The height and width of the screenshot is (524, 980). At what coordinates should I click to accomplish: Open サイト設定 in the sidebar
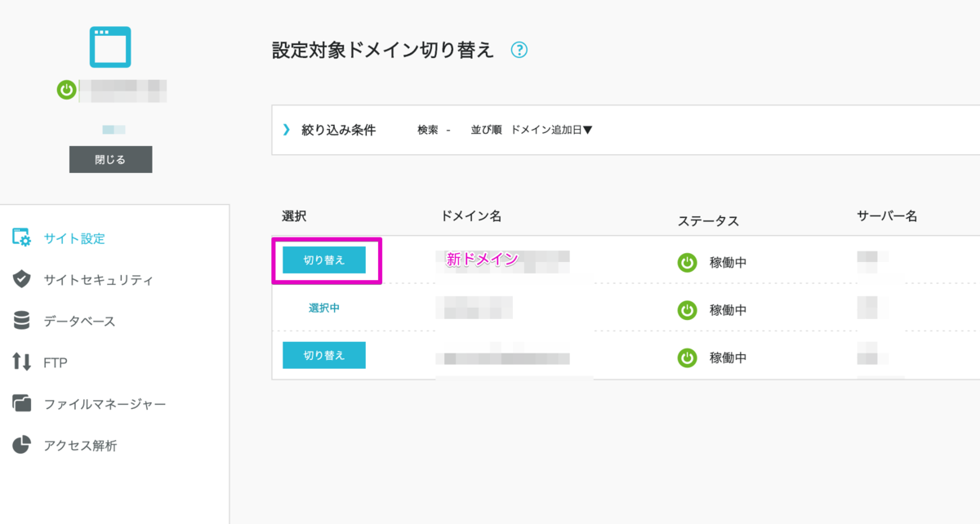[x=74, y=239]
